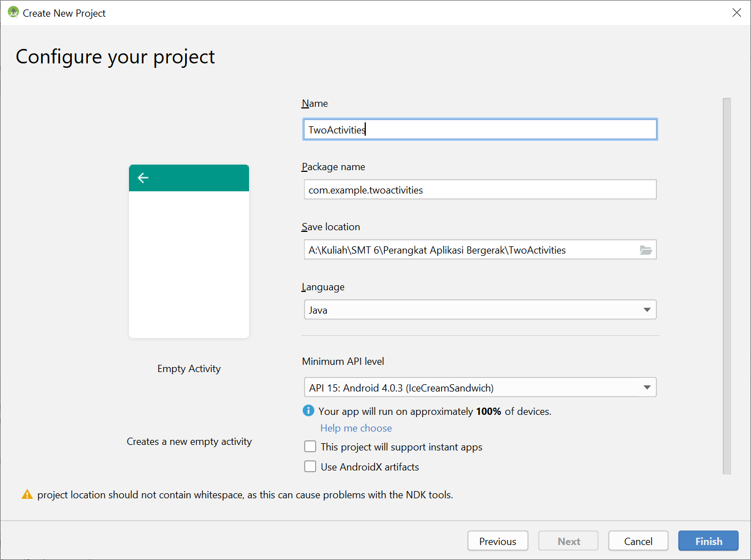Screen dimensions: 751x560
Task: Open the Language dropdown
Action: tap(480, 309)
